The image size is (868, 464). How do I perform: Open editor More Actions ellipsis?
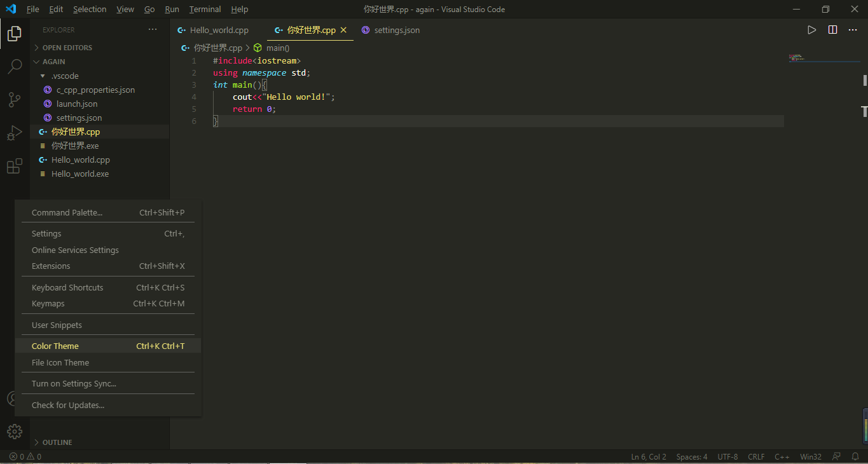pos(853,30)
